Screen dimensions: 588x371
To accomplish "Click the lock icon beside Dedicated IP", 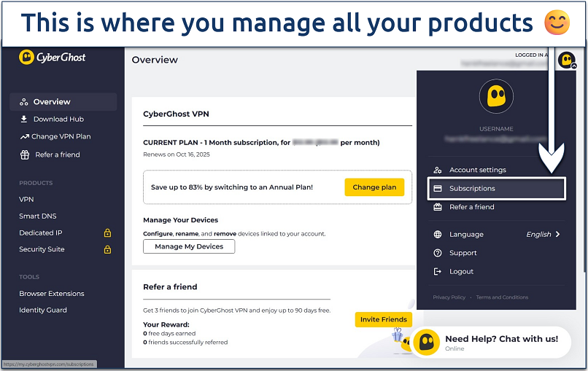I will click(x=107, y=233).
